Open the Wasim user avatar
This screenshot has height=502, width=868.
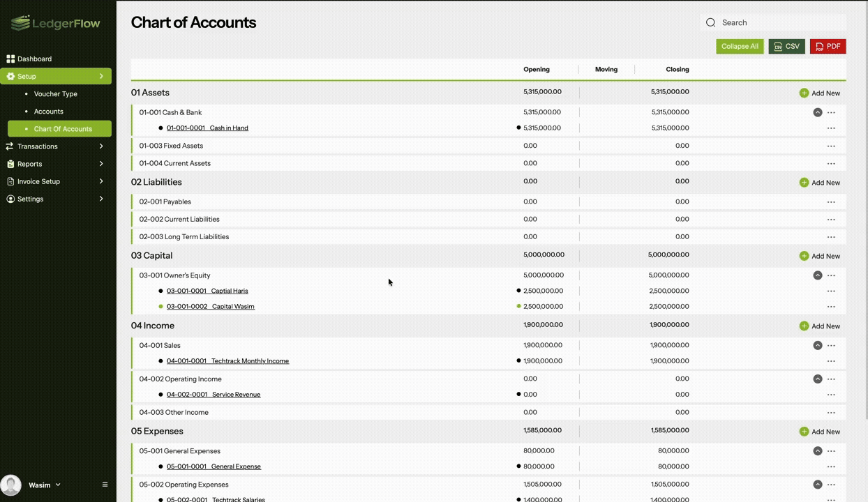click(x=11, y=485)
